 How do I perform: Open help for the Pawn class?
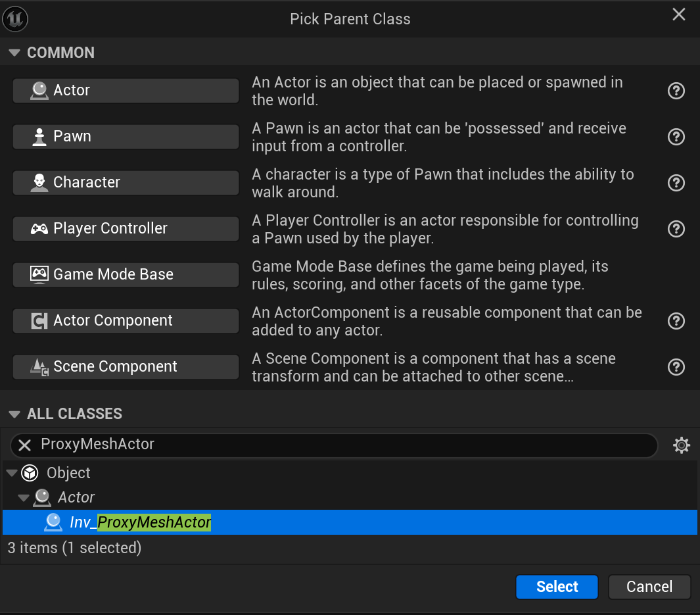[x=676, y=137]
